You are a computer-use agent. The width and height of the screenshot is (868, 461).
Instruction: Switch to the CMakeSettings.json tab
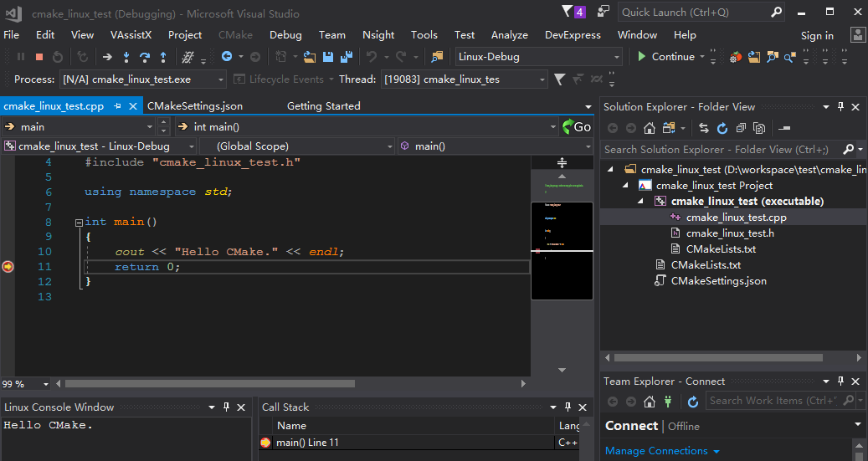click(195, 106)
